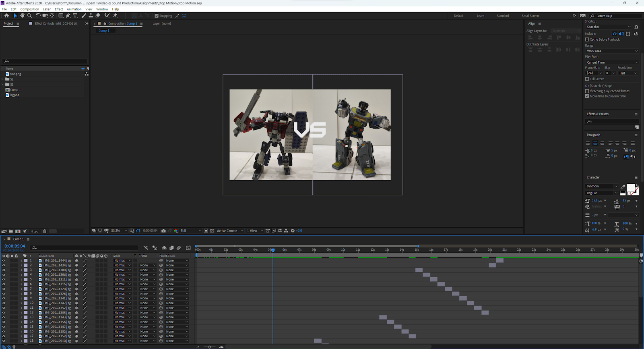The width and height of the screenshot is (644, 349).
Task: Toggle Include video eye in Preview
Action: click(615, 34)
